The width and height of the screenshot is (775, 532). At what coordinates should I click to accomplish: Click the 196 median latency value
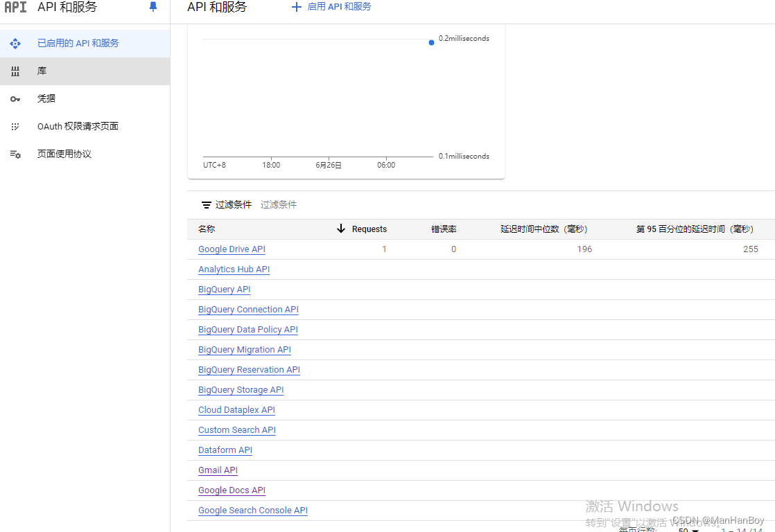tap(584, 249)
